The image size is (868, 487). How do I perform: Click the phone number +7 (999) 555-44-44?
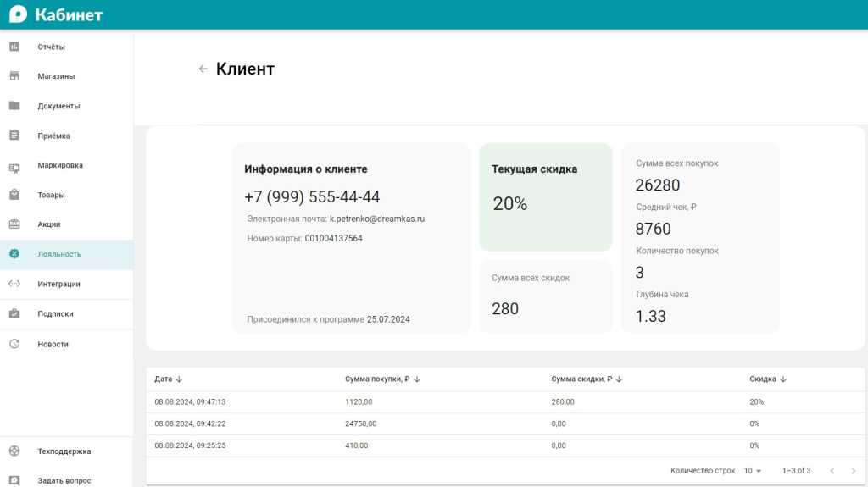pos(312,197)
